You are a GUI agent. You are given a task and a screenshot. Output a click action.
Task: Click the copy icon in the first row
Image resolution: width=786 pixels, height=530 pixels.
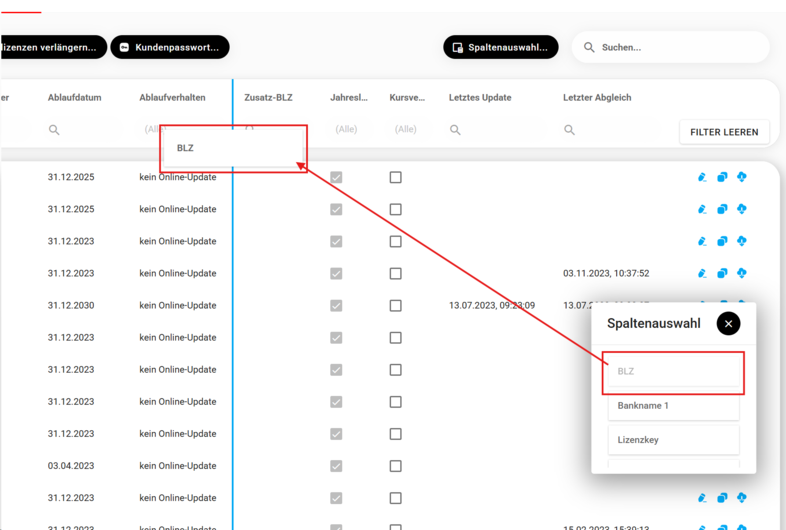pos(722,177)
